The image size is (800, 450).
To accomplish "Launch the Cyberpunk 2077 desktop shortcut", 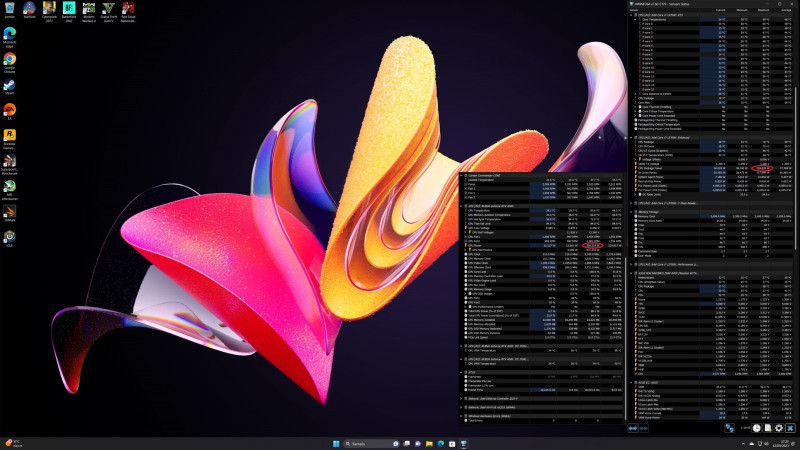I will tap(49, 11).
